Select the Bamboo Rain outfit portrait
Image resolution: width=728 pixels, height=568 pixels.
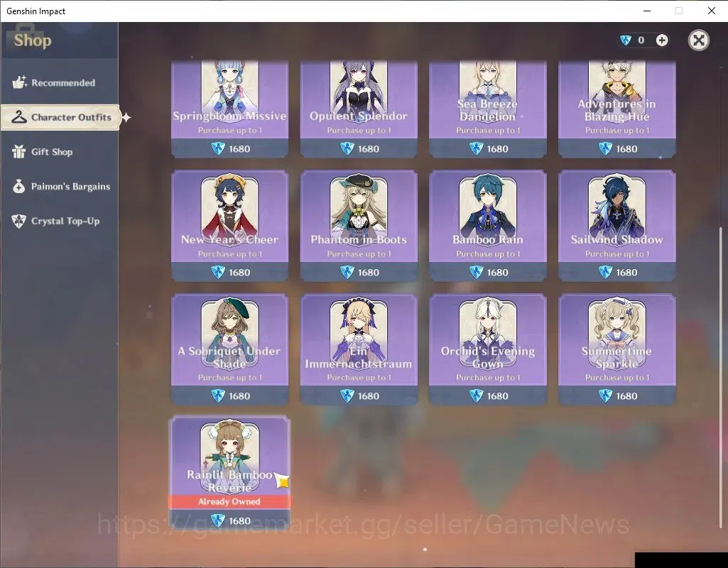(x=487, y=209)
